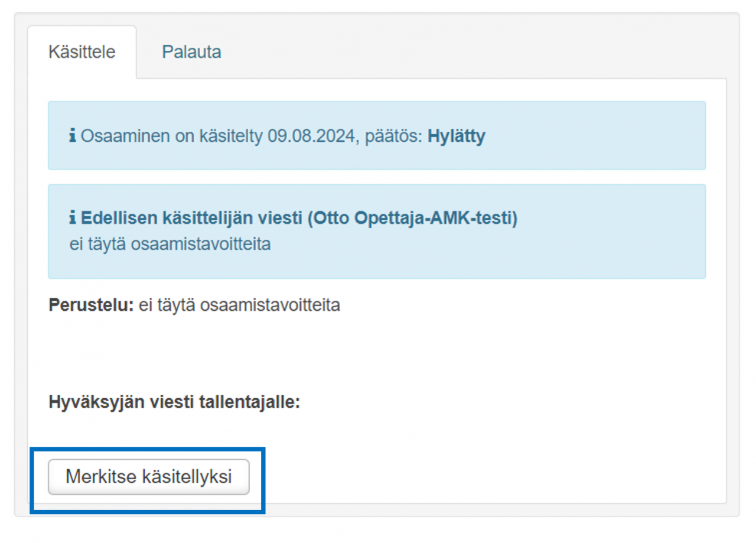Select the bold decision text Hylätty
Image resolution: width=756 pixels, height=543 pixels.
(456, 136)
